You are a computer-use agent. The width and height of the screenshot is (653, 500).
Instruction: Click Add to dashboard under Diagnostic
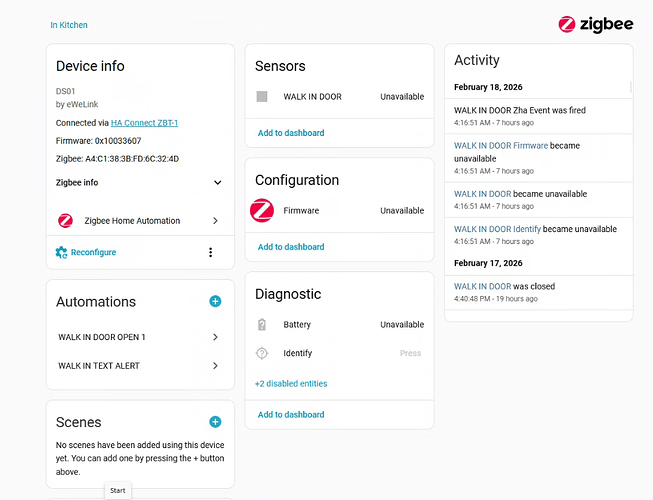[291, 415]
